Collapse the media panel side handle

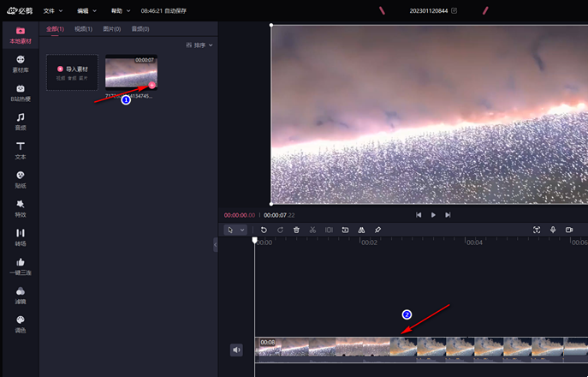pos(215,245)
